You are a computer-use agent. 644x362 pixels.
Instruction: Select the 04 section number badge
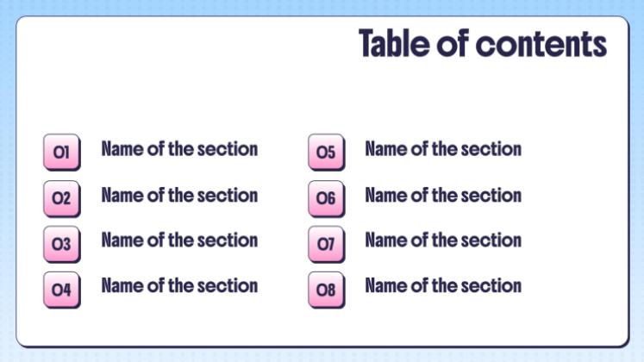tap(61, 290)
